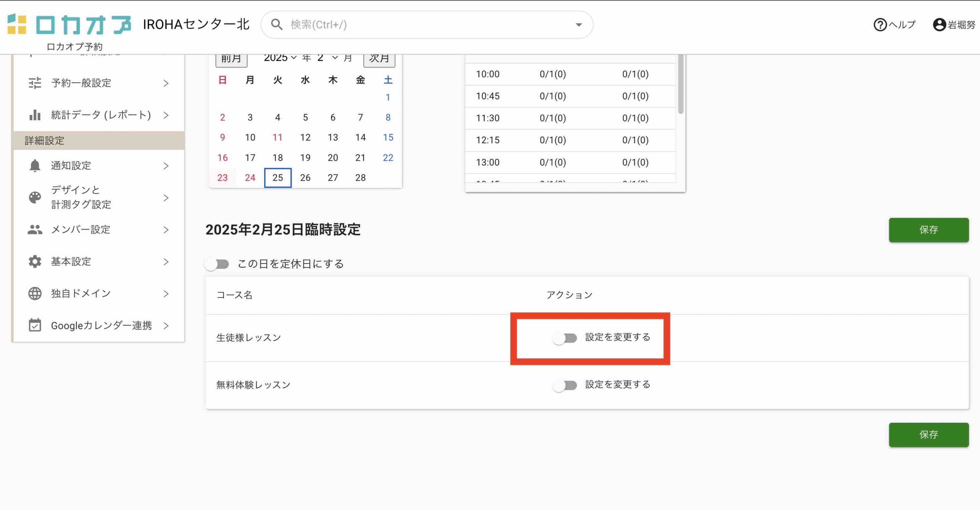
Task: Click the gear icon for 基本設定
Action: 35,262
